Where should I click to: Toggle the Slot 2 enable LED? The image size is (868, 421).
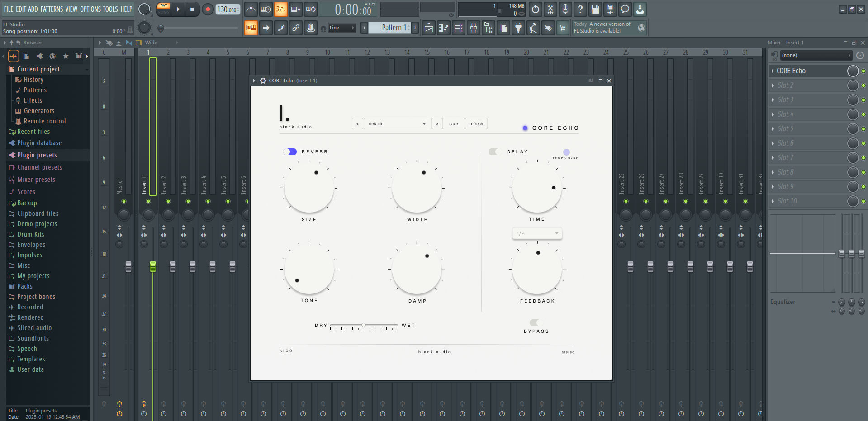coord(863,85)
